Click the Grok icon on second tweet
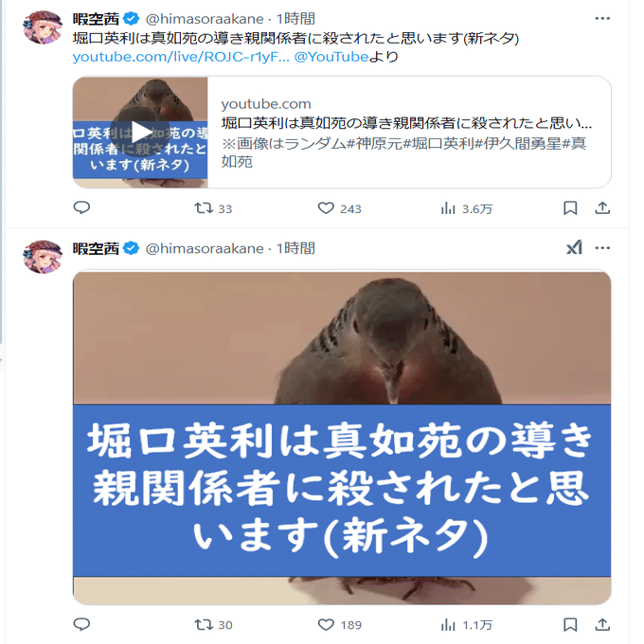The height and width of the screenshot is (644, 644). 574,248
